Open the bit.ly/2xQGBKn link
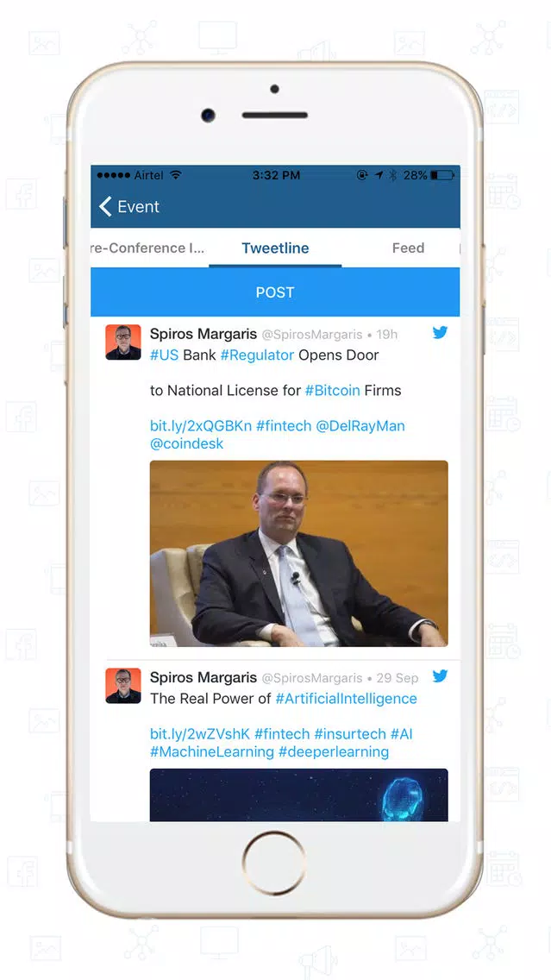Screen dimensions: 551x980 click(201, 426)
